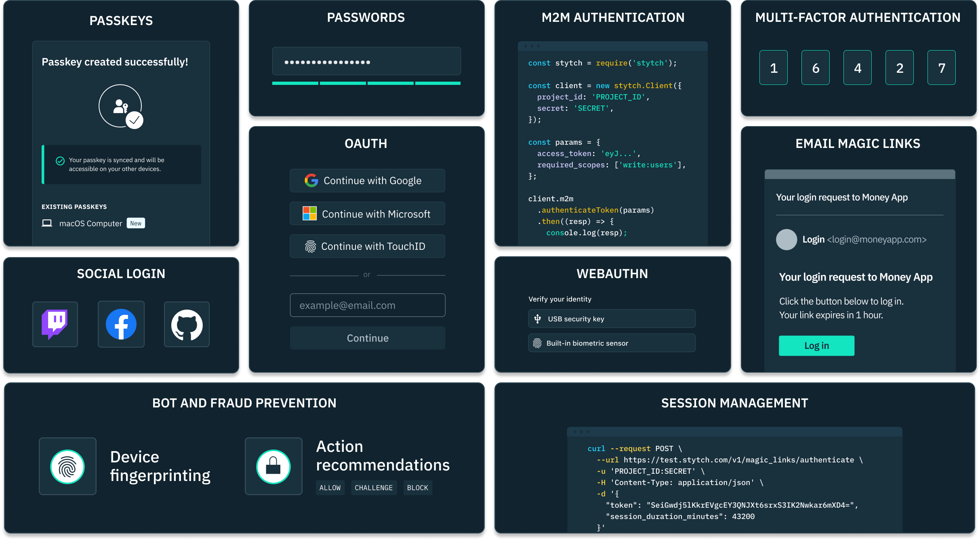Viewport: 980px width, 540px height.
Task: Continue with Google
Action: [367, 181]
